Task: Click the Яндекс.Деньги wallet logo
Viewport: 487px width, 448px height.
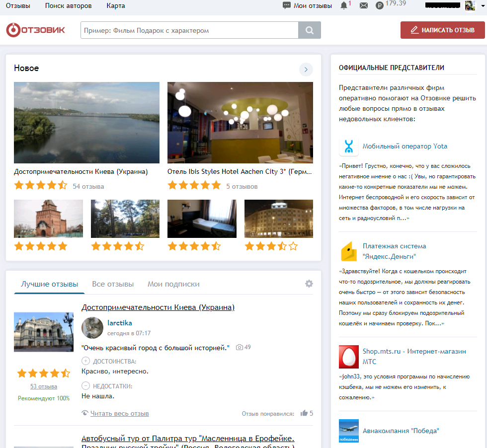Action: point(348,251)
